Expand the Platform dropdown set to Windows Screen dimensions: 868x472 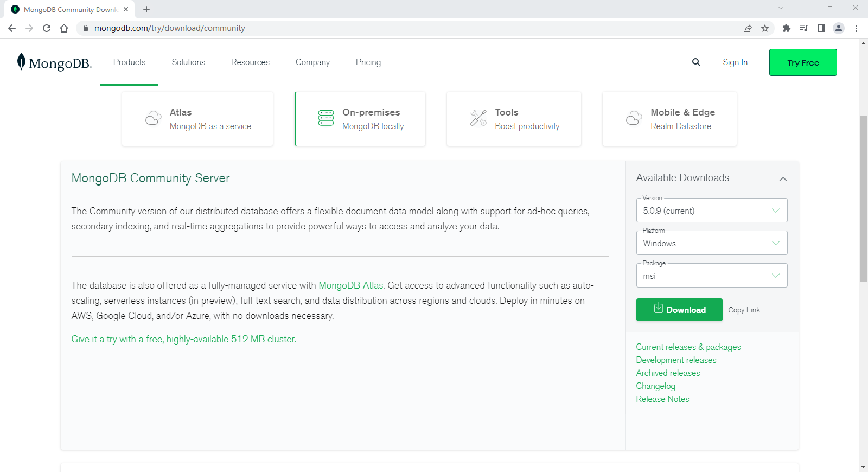(x=711, y=243)
